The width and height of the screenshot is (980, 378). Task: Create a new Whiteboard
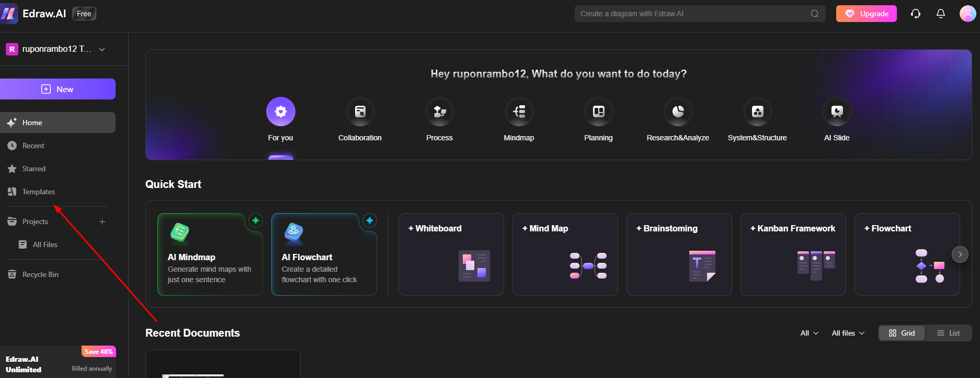click(x=451, y=254)
